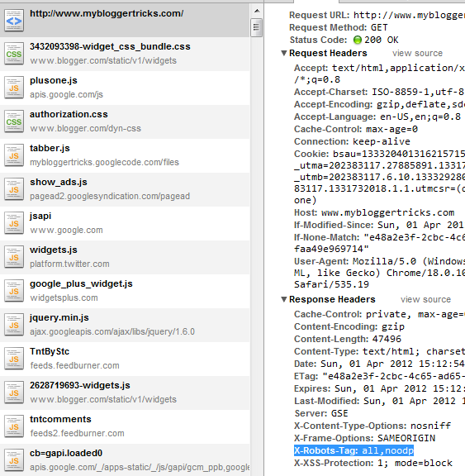
Task: Click JS icon beside show_ads.js
Action: point(14,189)
